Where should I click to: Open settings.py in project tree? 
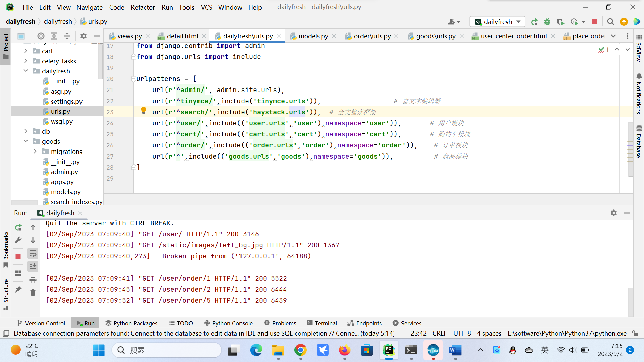(x=66, y=101)
